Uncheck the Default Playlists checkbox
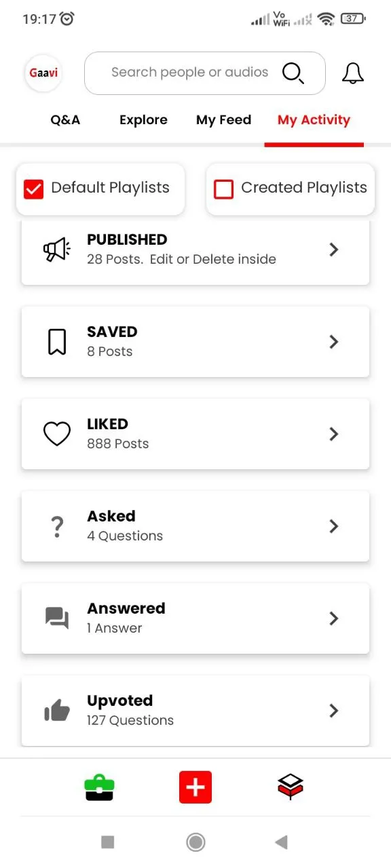Image resolution: width=391 pixels, height=868 pixels. pos(34,189)
